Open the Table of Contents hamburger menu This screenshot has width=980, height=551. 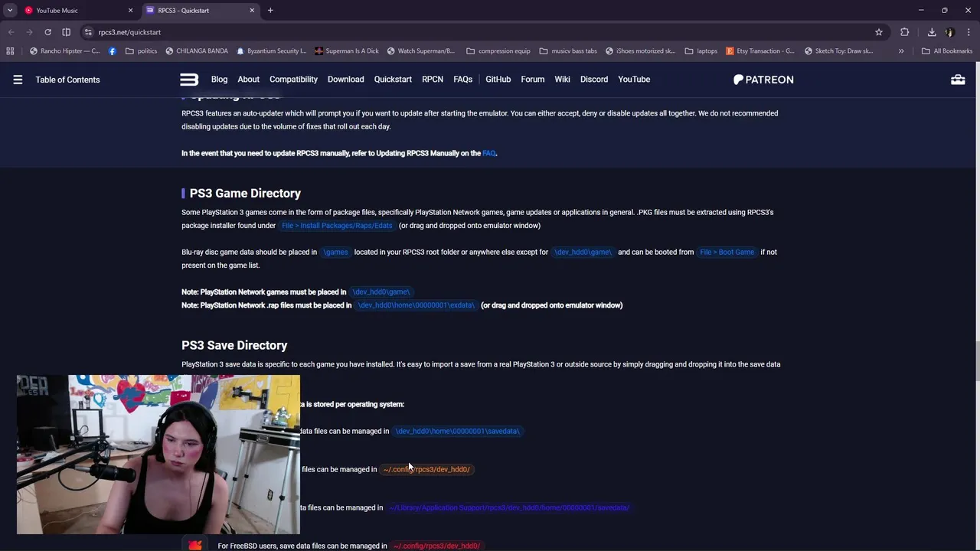18,80
